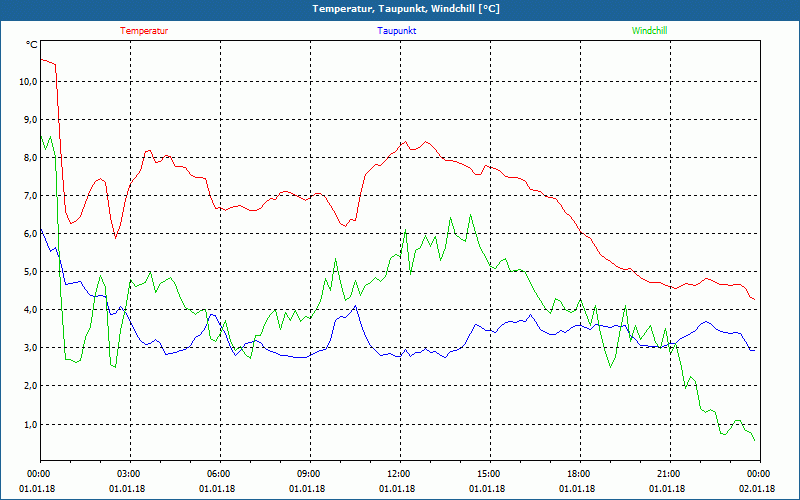Click the °C unit label on y-axis
The image size is (800, 500).
click(x=32, y=45)
